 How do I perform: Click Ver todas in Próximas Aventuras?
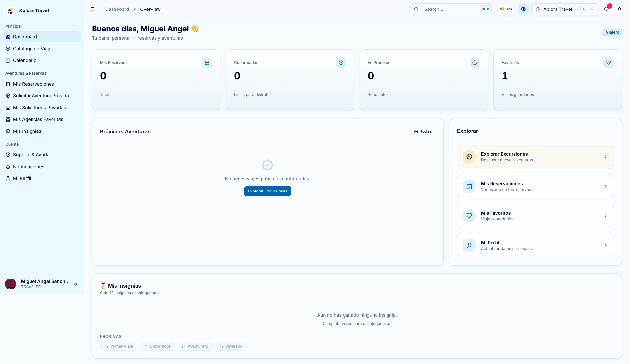(422, 131)
